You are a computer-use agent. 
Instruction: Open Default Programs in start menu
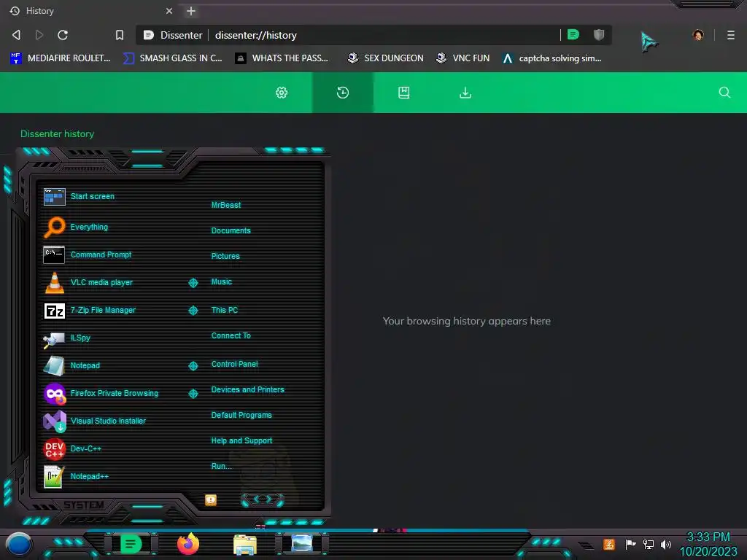[x=241, y=415]
